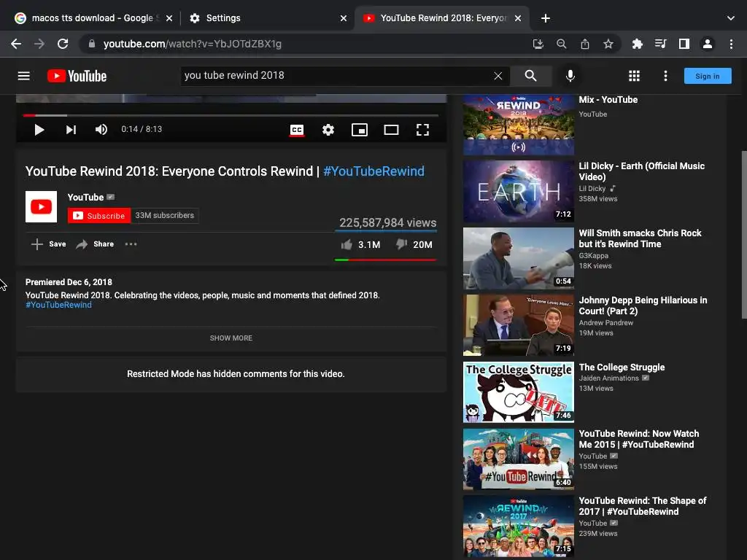Open Johnny Depp Being Hilarious video
Viewport: 747px width, 560px height.
tap(643, 306)
